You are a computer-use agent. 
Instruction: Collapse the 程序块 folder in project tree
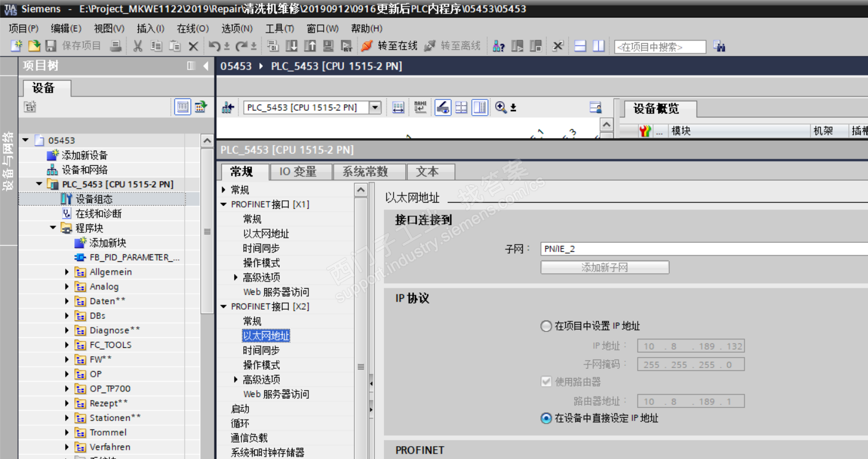(x=53, y=228)
